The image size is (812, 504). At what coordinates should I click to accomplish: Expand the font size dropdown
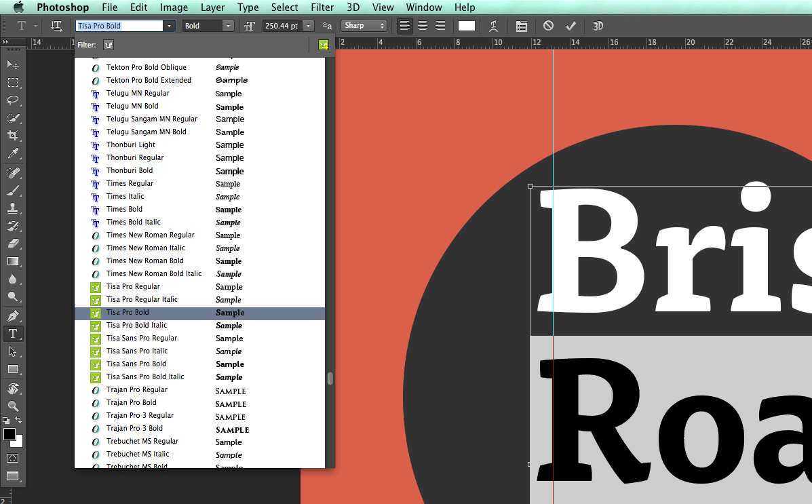pos(309,26)
